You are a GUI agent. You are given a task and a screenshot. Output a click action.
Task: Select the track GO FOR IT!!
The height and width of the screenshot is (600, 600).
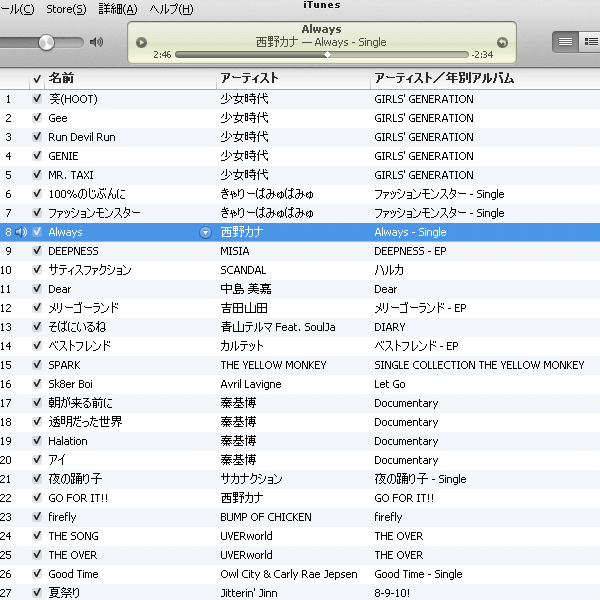point(78,498)
